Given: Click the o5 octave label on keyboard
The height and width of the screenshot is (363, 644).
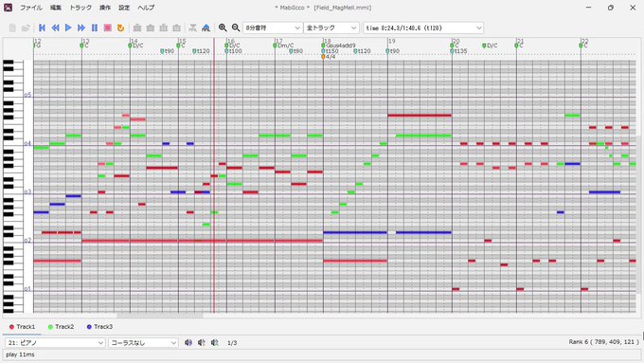Looking at the screenshot, I should pyautogui.click(x=27, y=95).
